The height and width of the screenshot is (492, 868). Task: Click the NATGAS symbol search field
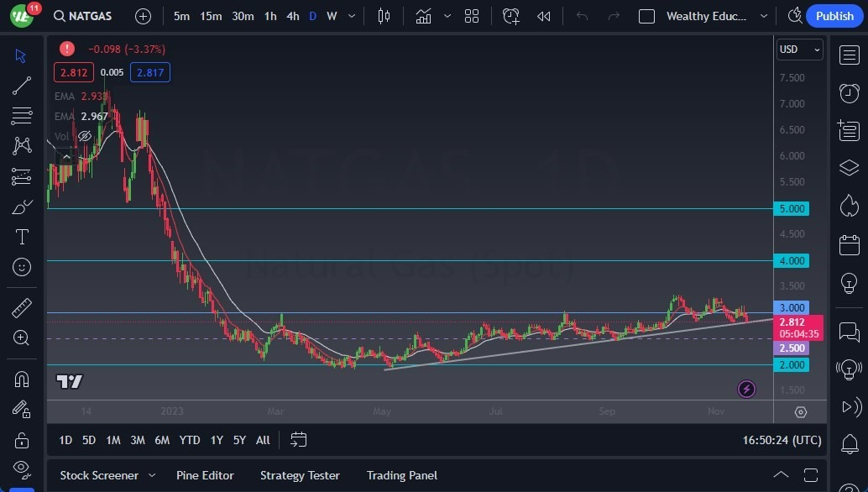point(83,16)
